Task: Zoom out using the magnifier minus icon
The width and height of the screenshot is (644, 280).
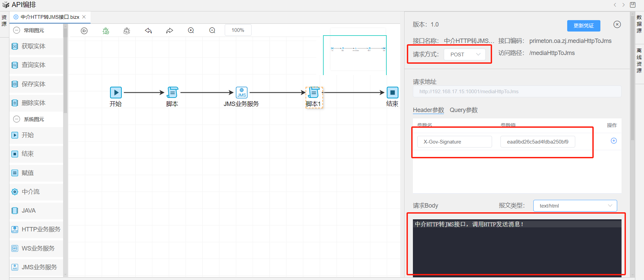Action: pos(212,31)
